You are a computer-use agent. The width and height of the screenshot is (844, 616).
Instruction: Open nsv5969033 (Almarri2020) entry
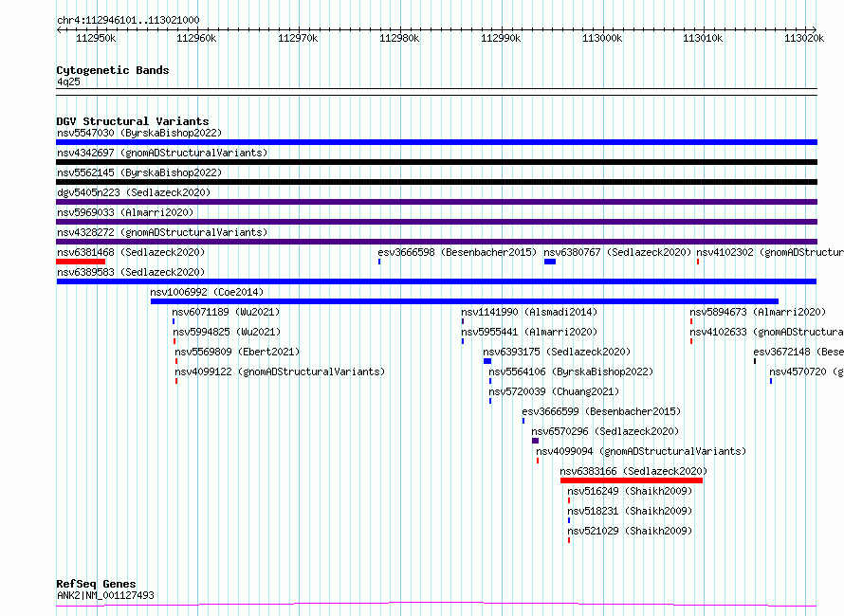click(125, 212)
